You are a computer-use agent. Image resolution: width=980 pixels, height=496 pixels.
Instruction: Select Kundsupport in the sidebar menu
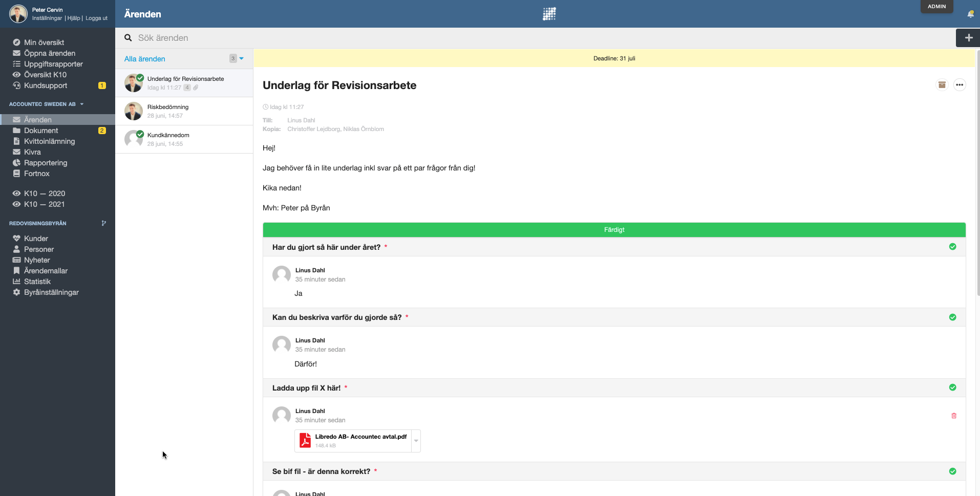[45, 85]
